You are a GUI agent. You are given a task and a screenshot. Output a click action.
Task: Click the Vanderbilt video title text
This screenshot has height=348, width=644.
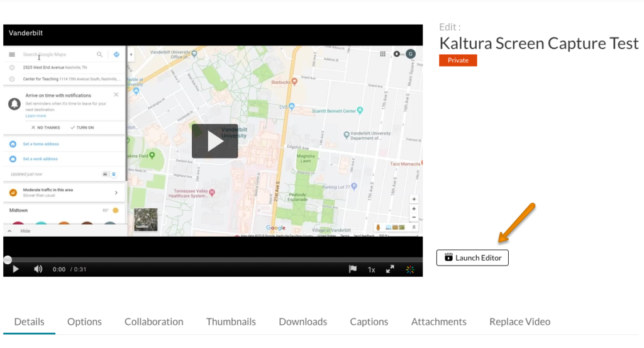point(26,33)
